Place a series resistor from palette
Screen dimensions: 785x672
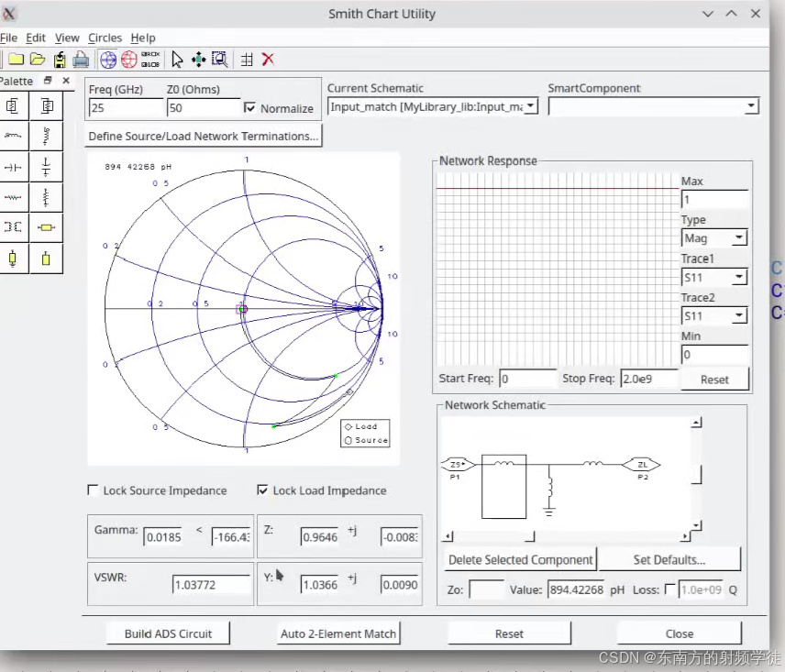coord(13,197)
